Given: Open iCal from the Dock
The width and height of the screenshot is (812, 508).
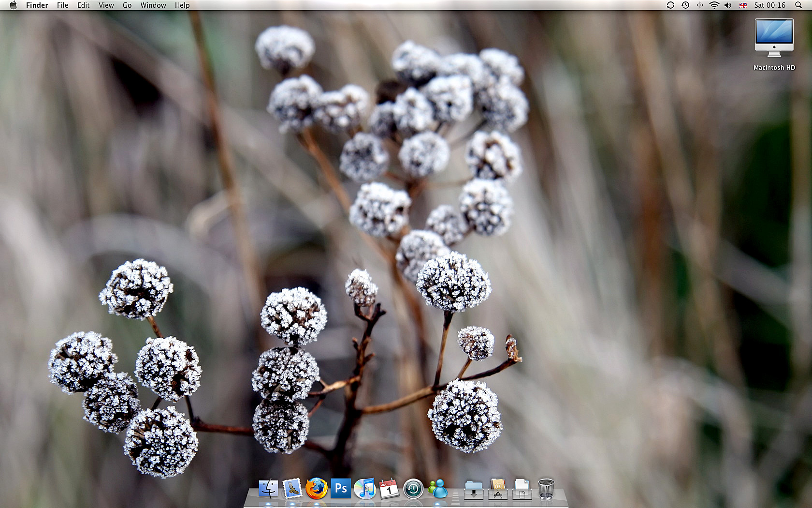Looking at the screenshot, I should point(389,489).
